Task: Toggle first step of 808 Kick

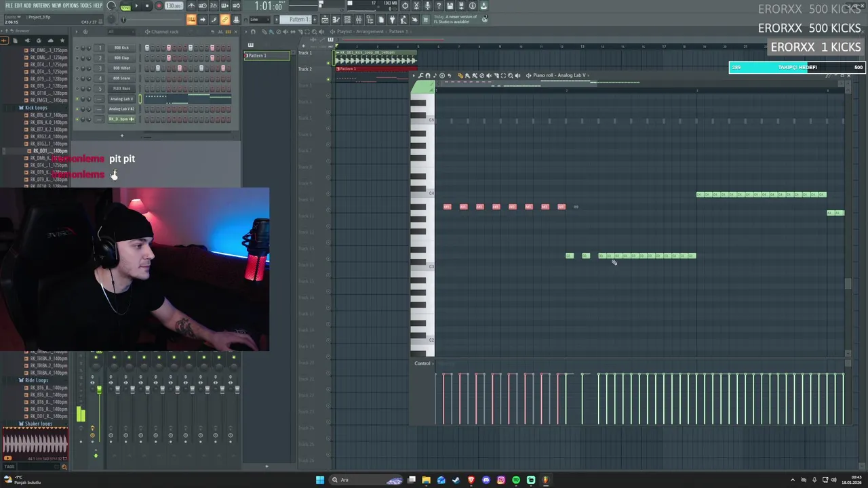Action: pos(147,48)
